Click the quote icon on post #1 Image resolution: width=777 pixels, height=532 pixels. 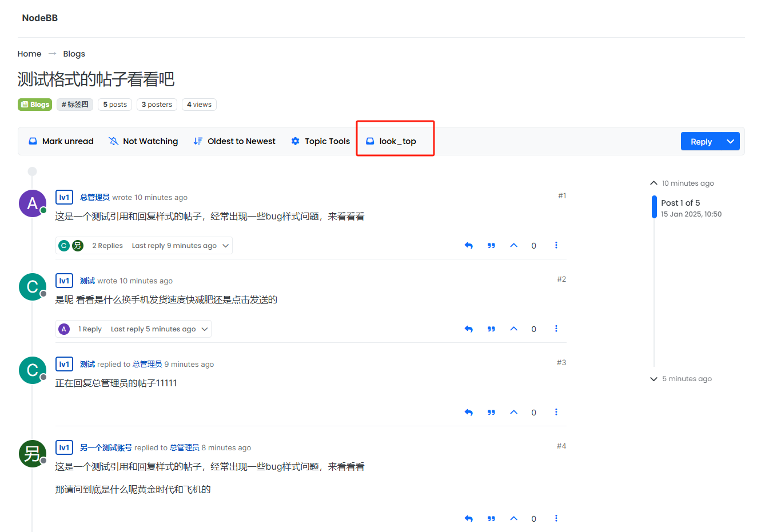coord(491,246)
